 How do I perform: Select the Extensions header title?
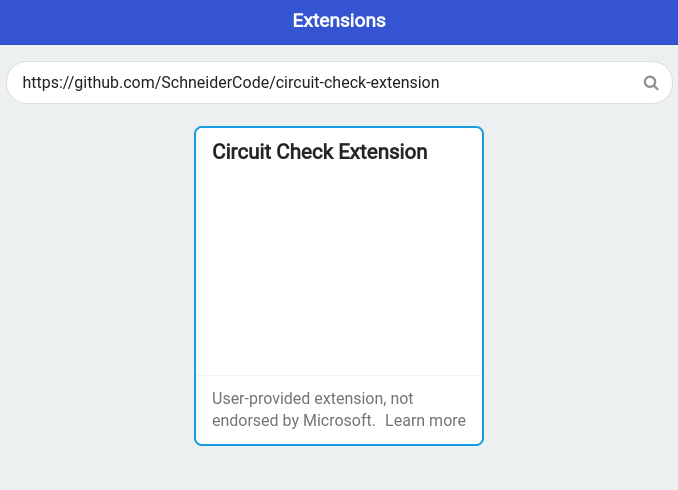coord(339,20)
